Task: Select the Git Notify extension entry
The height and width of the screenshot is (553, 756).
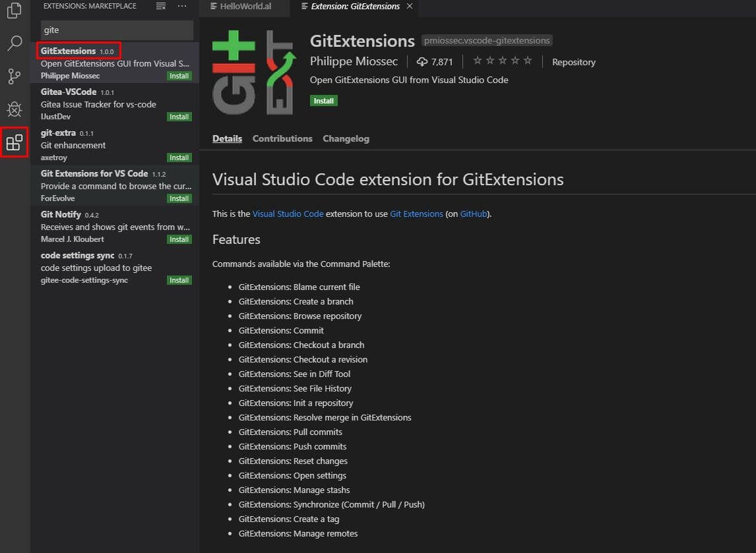Action: 115,226
